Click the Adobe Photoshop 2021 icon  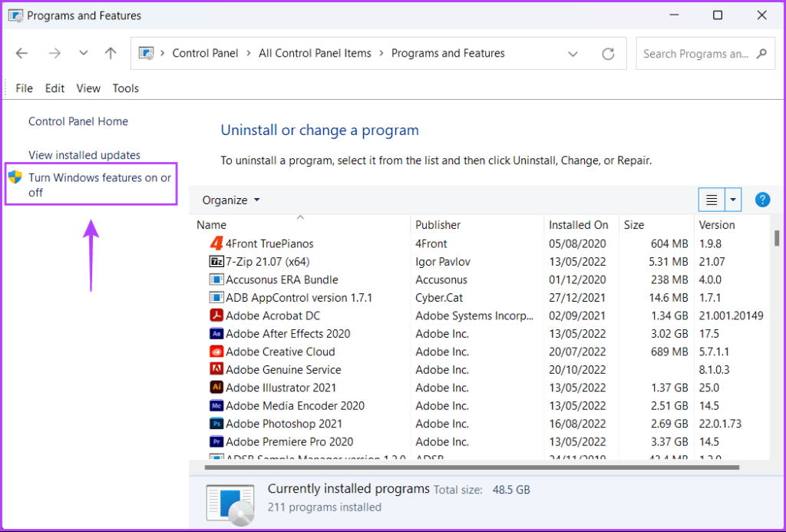(x=216, y=424)
